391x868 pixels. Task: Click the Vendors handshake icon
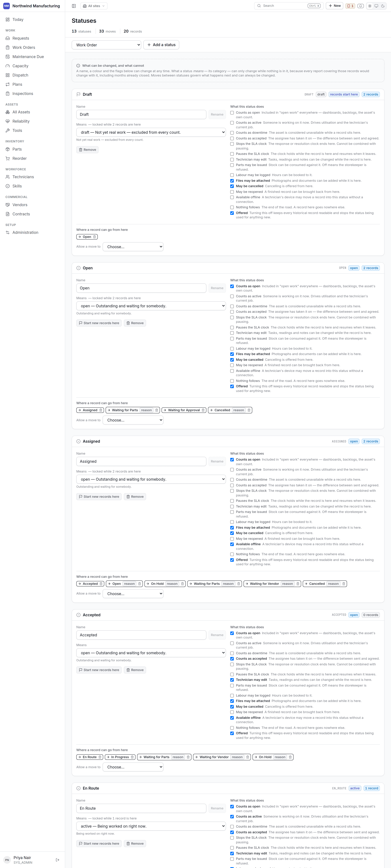[8, 205]
